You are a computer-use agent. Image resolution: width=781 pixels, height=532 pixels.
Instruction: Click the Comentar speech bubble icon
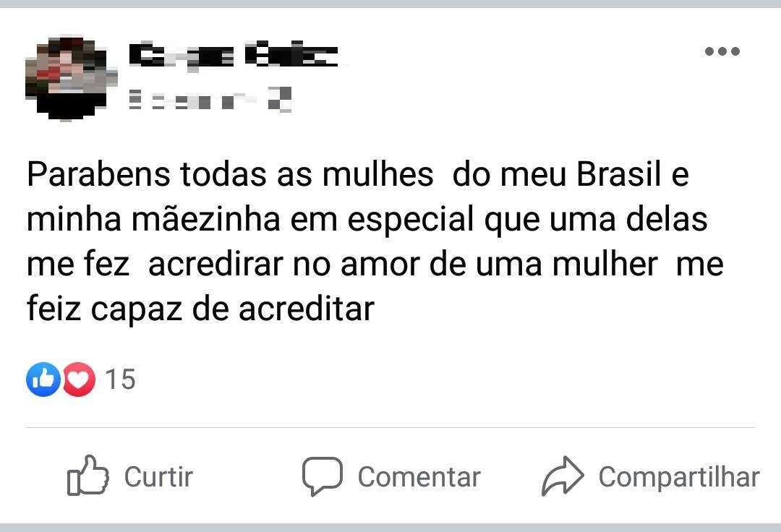point(323,476)
